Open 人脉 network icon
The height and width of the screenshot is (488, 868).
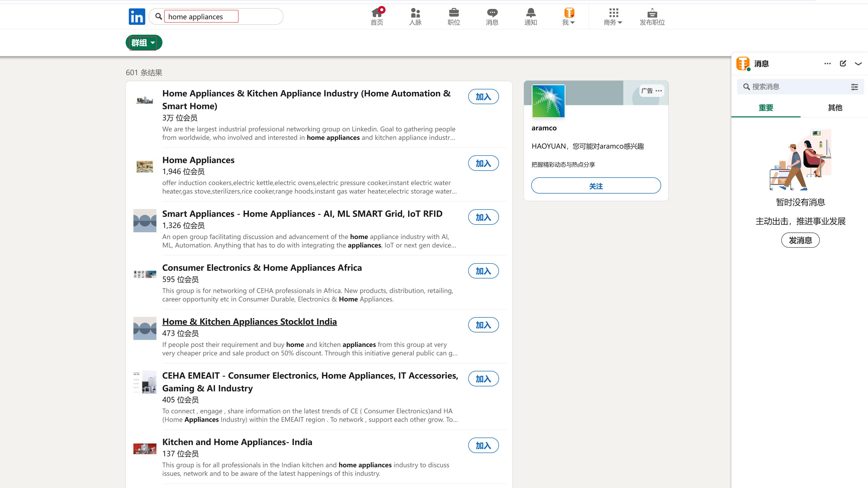[x=416, y=16]
